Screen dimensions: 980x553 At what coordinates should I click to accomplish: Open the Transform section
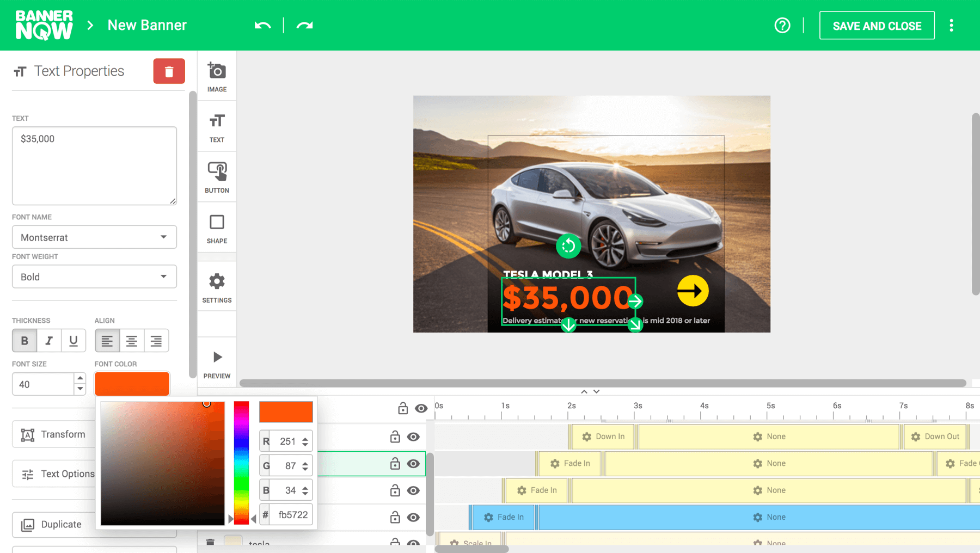53,434
